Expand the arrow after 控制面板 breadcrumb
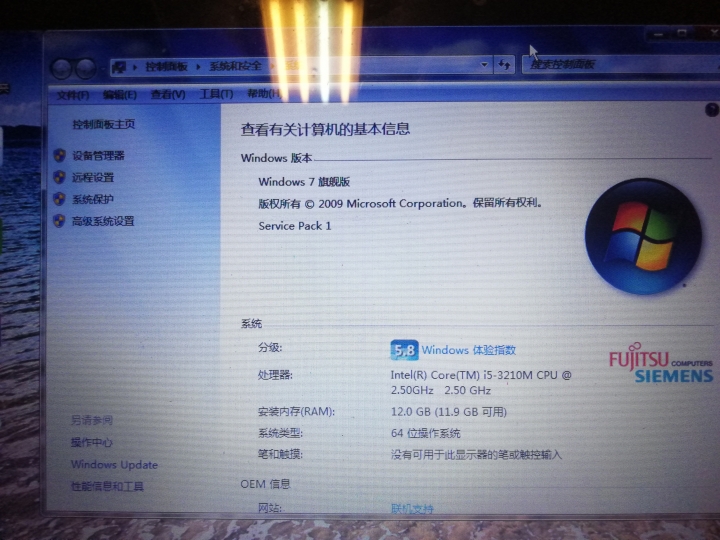 pos(198,67)
